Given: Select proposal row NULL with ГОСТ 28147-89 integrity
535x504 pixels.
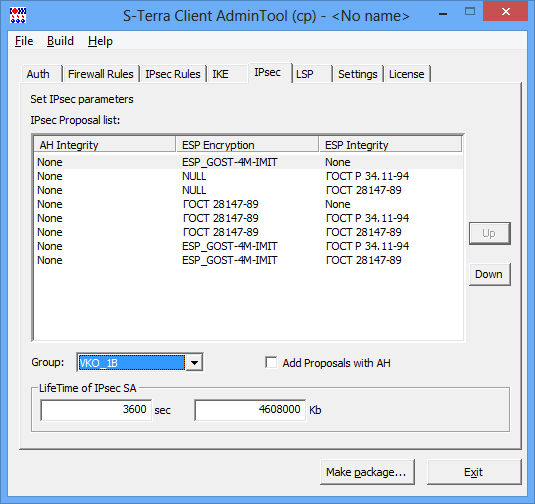Looking at the screenshot, I should [248, 190].
